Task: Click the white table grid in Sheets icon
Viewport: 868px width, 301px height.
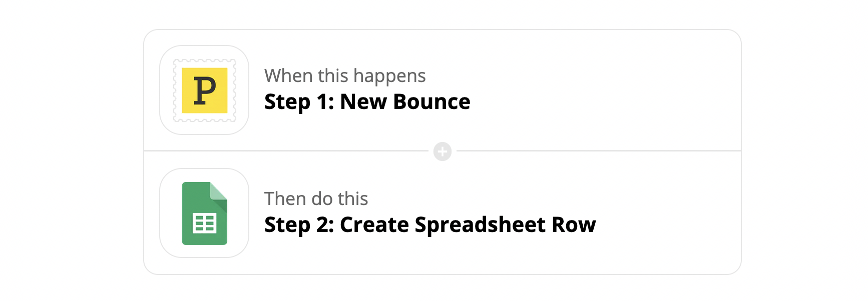Action: click(x=205, y=223)
